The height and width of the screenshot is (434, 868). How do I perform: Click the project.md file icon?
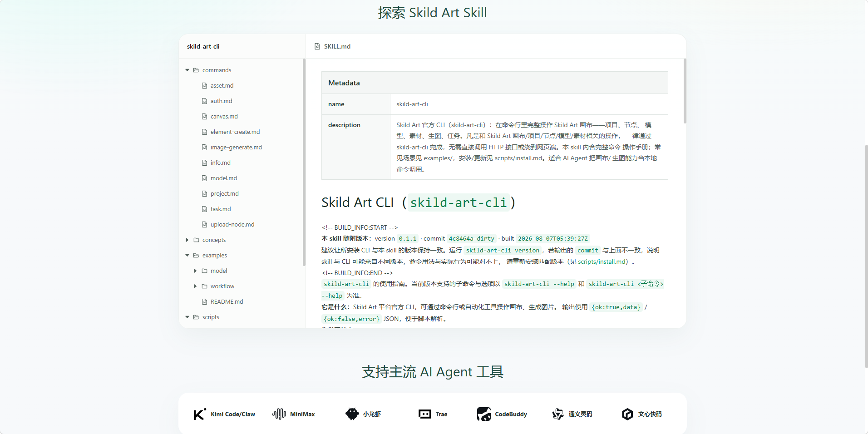(204, 194)
